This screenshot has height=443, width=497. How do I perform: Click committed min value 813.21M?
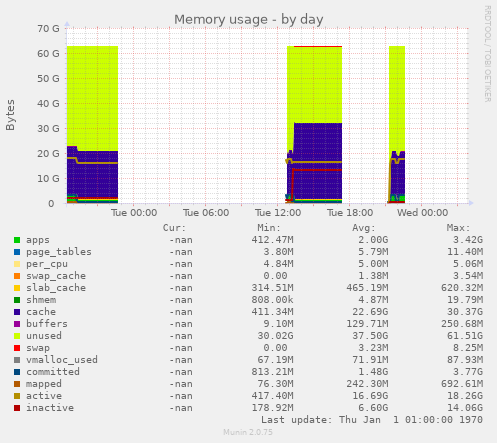(x=272, y=372)
